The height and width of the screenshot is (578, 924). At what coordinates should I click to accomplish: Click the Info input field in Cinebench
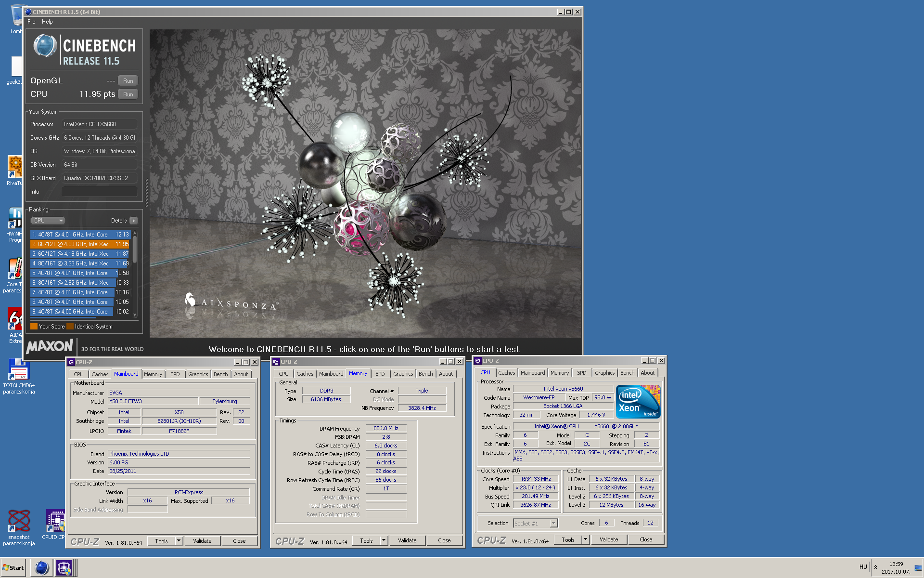100,192
